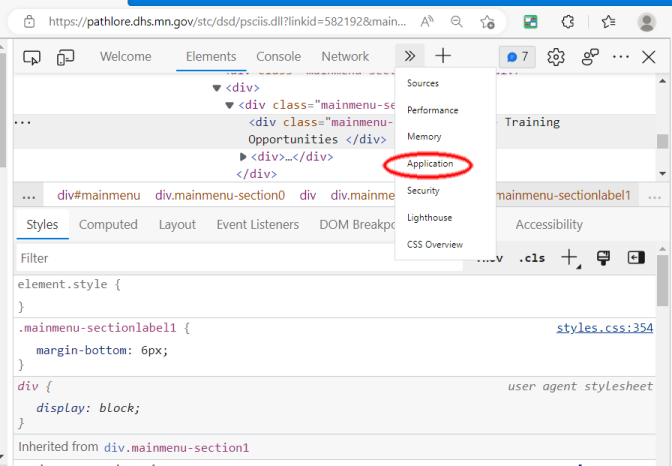Click the green browser extension icon

coord(531,21)
